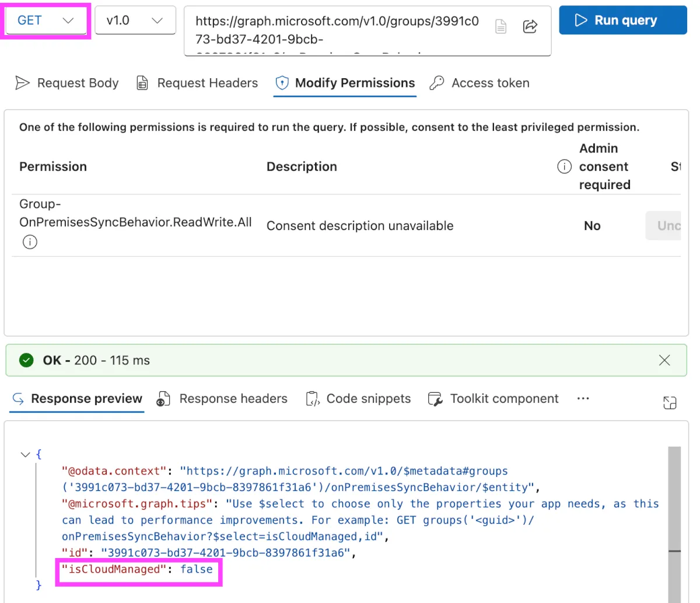Click the documentation icon in URL bar
The height and width of the screenshot is (603, 700).
[501, 26]
